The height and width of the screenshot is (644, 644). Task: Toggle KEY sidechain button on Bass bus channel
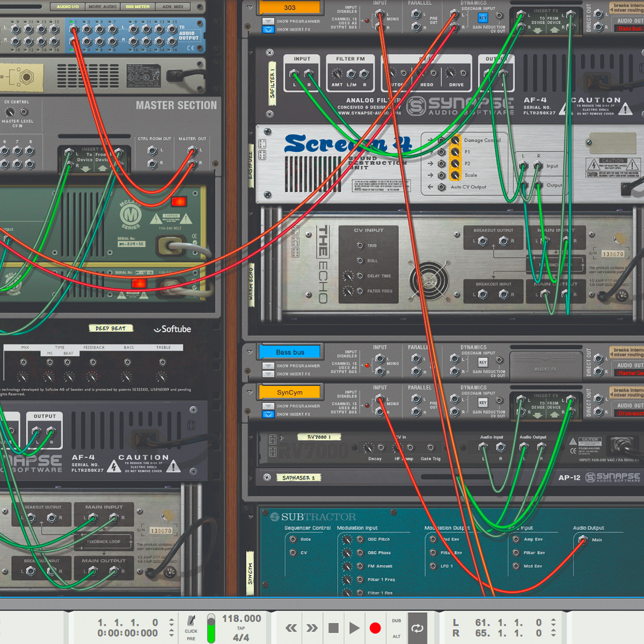tap(483, 362)
